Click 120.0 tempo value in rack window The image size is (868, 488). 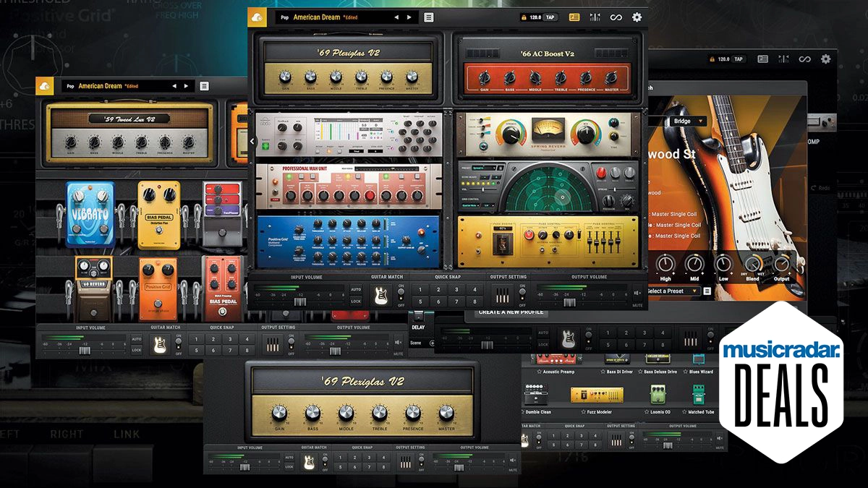(537, 17)
